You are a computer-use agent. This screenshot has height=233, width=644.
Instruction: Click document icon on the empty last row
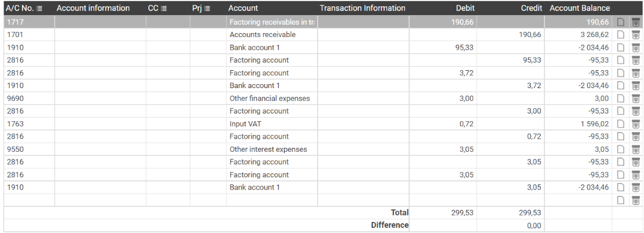point(621,201)
